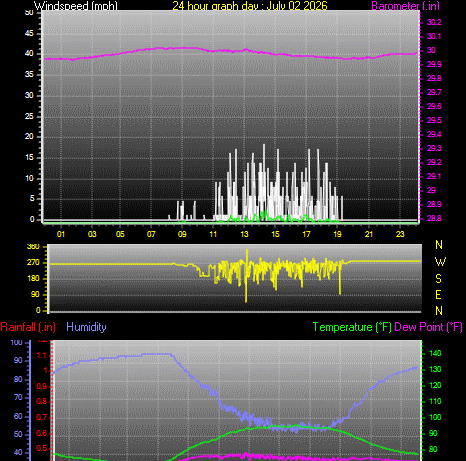Click the '24 hour graph day : July 02 2026' heading
This screenshot has height=461, width=466.
(x=250, y=6)
